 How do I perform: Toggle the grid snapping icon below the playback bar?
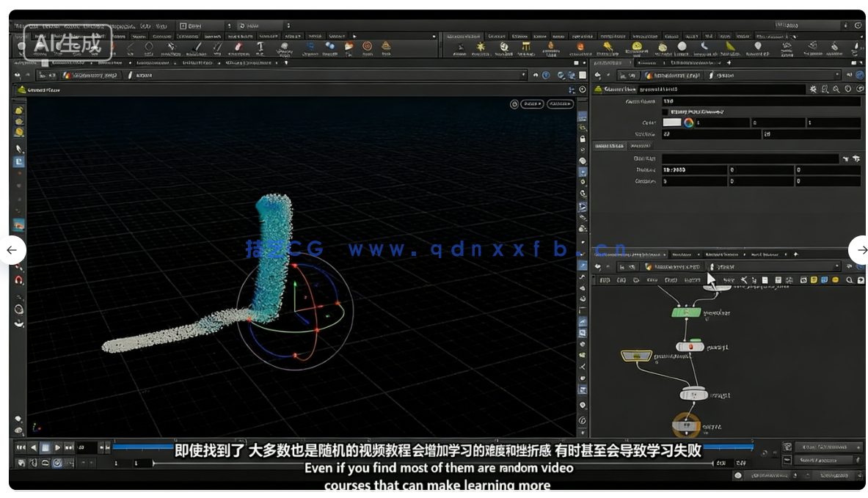click(x=57, y=463)
